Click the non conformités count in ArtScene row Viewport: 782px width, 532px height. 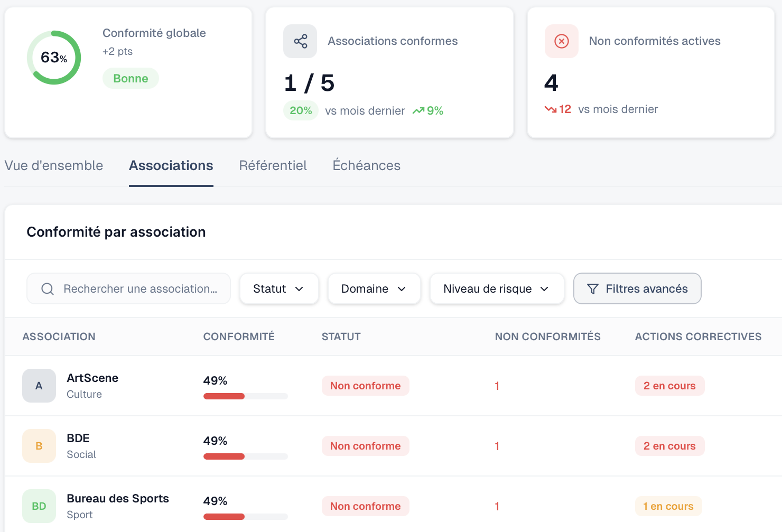pos(497,386)
